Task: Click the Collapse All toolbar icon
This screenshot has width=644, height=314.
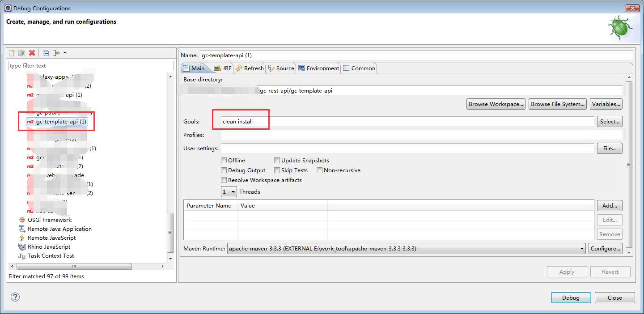Action: 46,53
